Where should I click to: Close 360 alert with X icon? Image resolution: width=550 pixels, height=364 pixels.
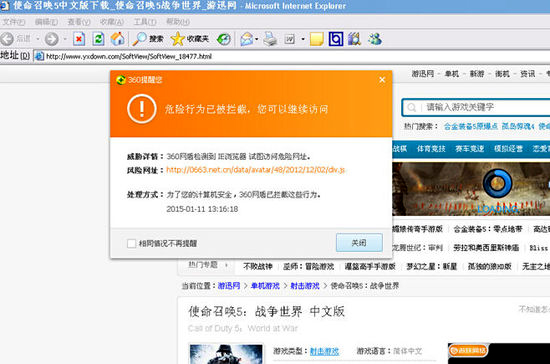(382, 80)
